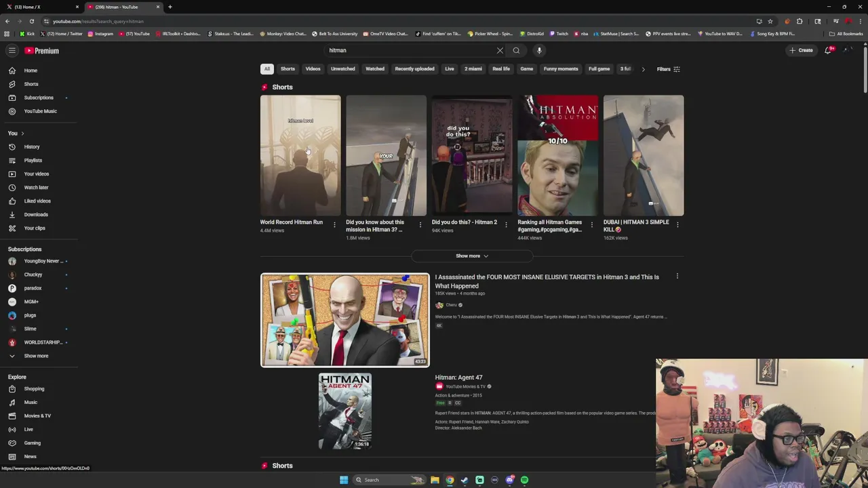
Task: Clear the search box with the X
Action: [x=500, y=50]
